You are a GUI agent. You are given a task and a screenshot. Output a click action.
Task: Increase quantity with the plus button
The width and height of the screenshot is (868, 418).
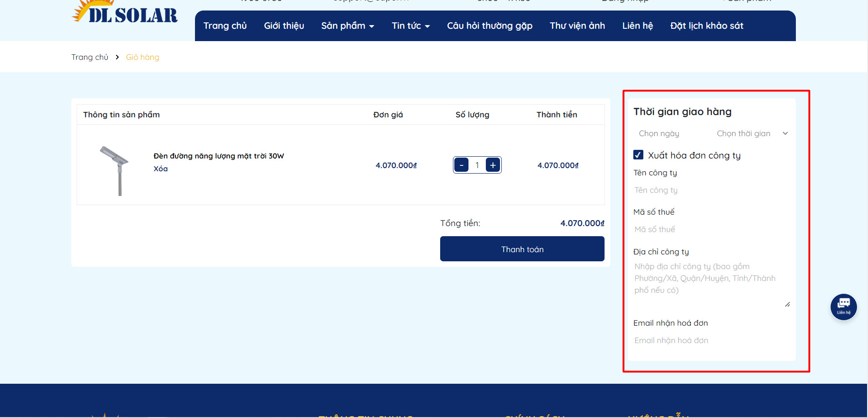[493, 165]
